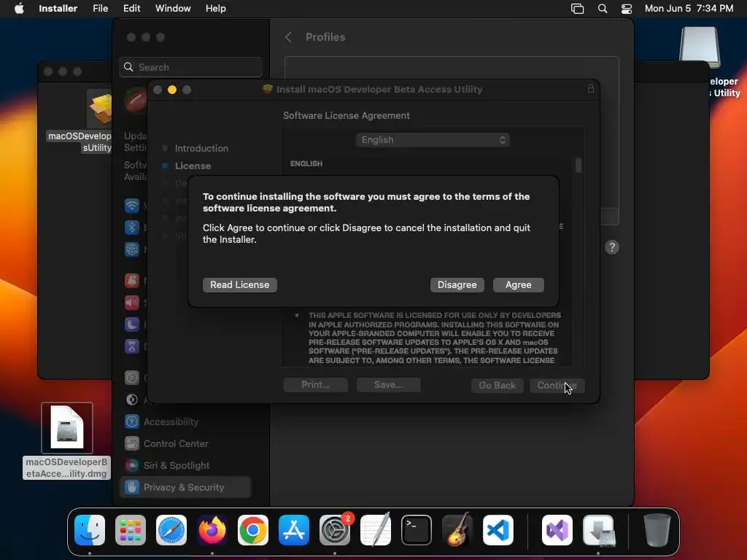Open the English language dropdown
The image size is (747, 560).
click(x=433, y=140)
